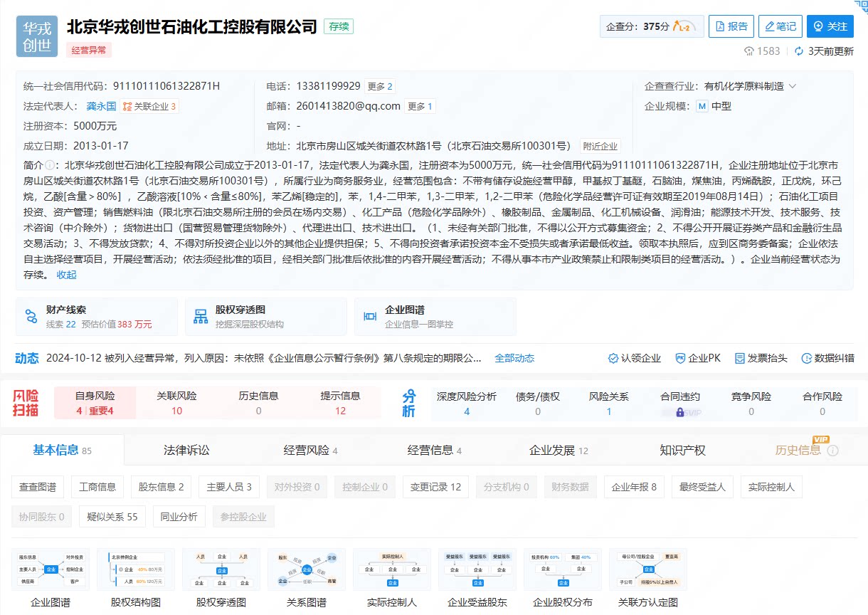
Task: Switch to the 基本信息 85 tab
Action: pos(63,450)
